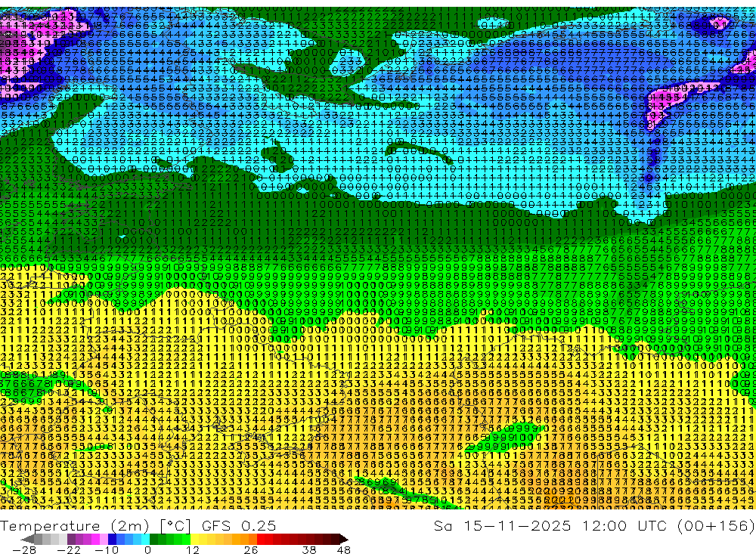Screen dimensions: 756x554
Task: Click the gray arrow tip at the scale's cold end
Action: (27, 539)
